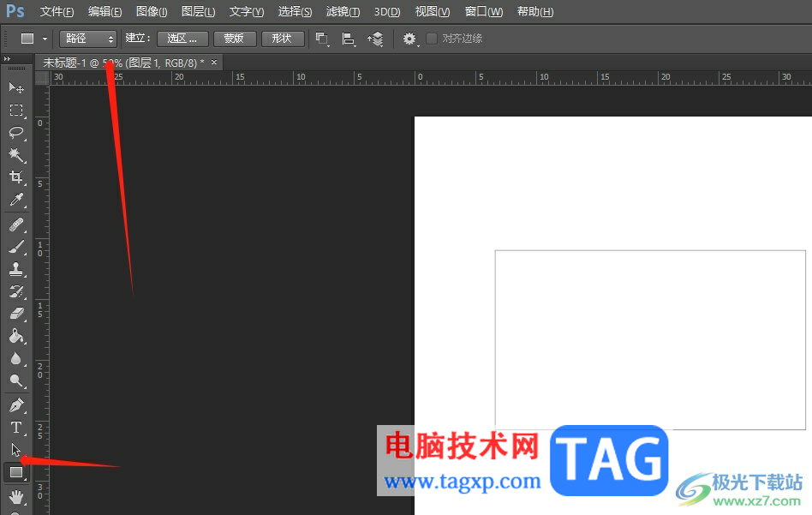Open path operations options
Screen dimensions: 812x515
tap(322, 39)
